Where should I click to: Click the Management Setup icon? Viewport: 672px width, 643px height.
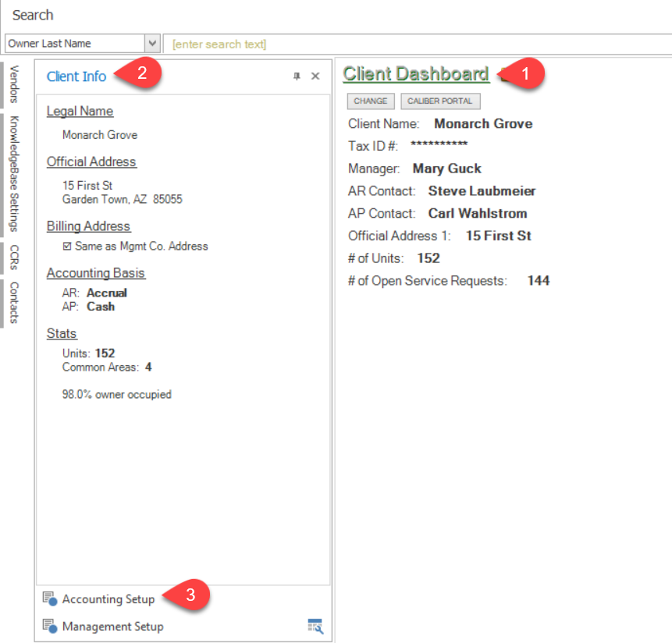click(x=50, y=627)
